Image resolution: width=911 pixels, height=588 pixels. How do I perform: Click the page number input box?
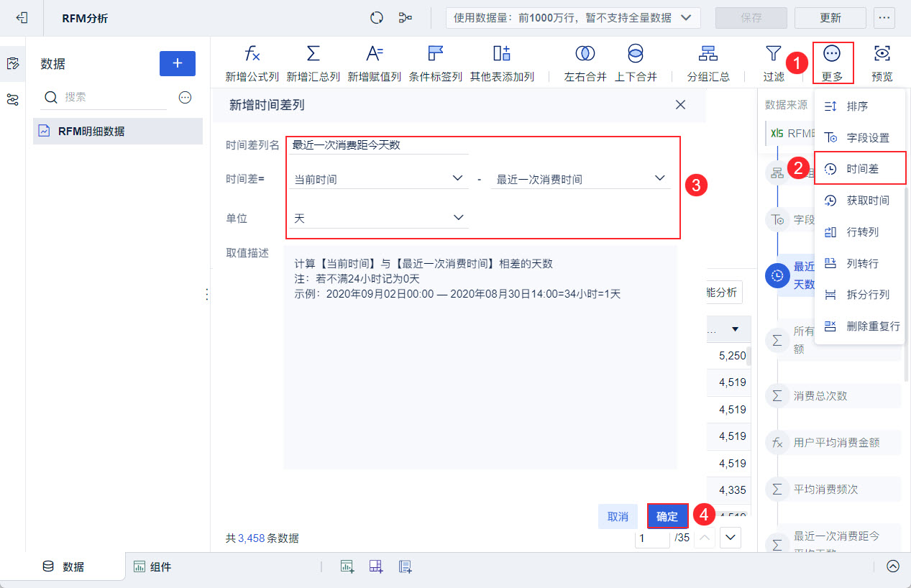(652, 537)
